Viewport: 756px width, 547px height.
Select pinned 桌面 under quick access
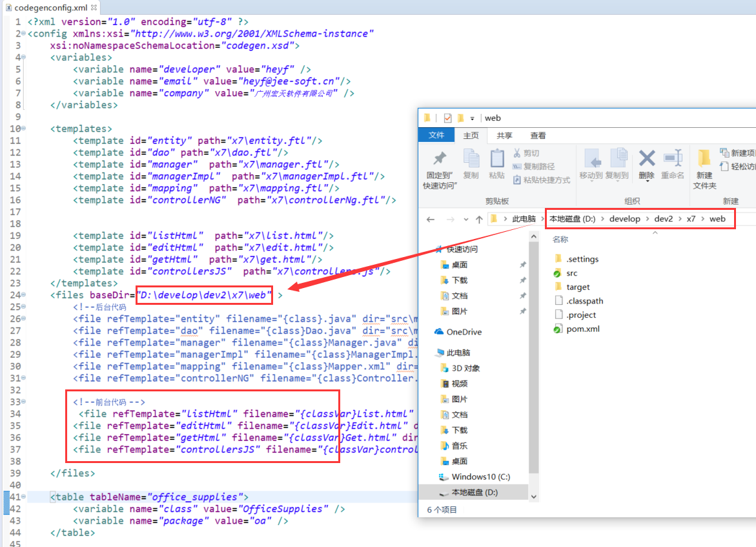click(x=454, y=265)
